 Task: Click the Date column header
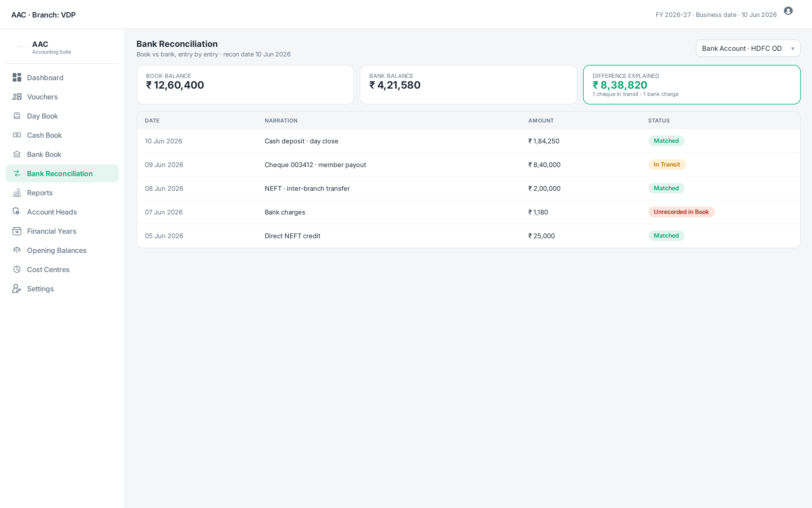(x=152, y=121)
